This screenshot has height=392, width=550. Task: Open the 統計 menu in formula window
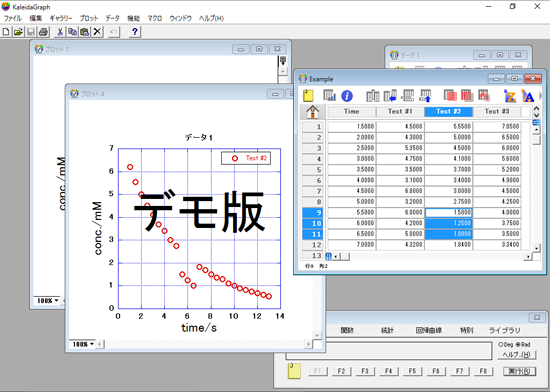click(x=387, y=330)
